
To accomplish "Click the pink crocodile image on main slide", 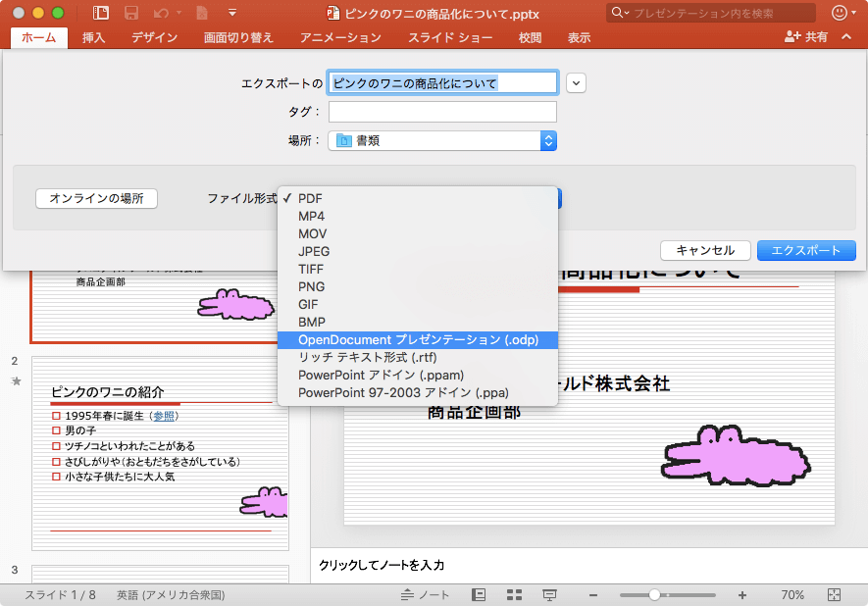I will [x=736, y=455].
